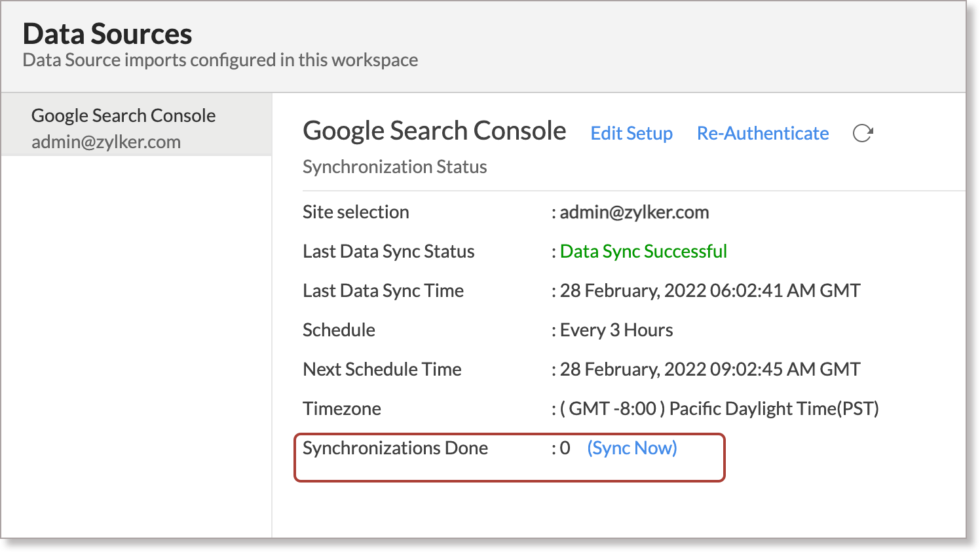Click the Sync Now link
The image size is (980, 552).
click(632, 448)
